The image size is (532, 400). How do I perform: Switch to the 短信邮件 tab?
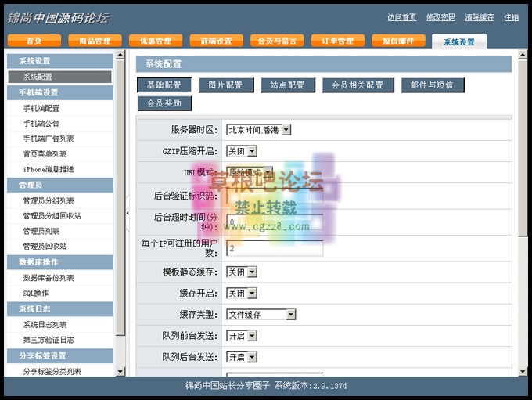[399, 41]
